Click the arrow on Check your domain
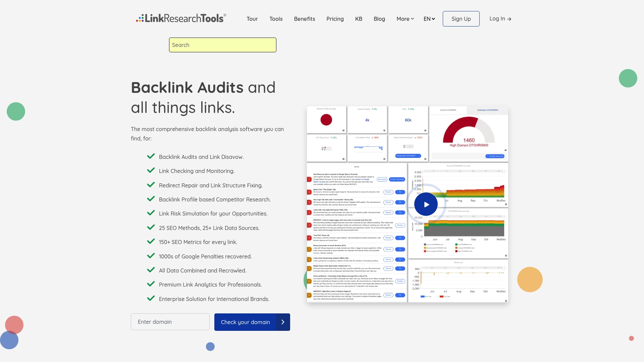This screenshot has height=362, width=644. coord(283,322)
